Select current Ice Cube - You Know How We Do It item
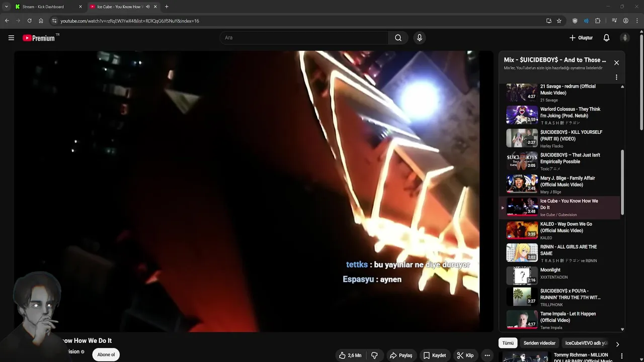This screenshot has width=644, height=362. [560, 208]
